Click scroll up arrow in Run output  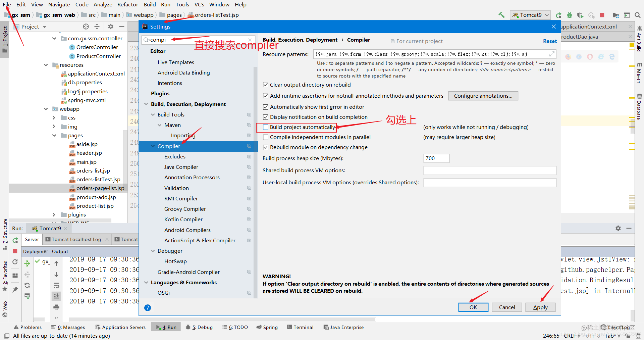tap(56, 263)
